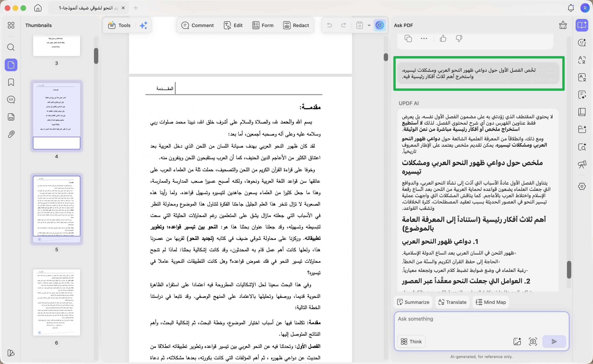Screen dimensions: 593x364
Task: Click the Summarize quick action
Action: [413, 302]
